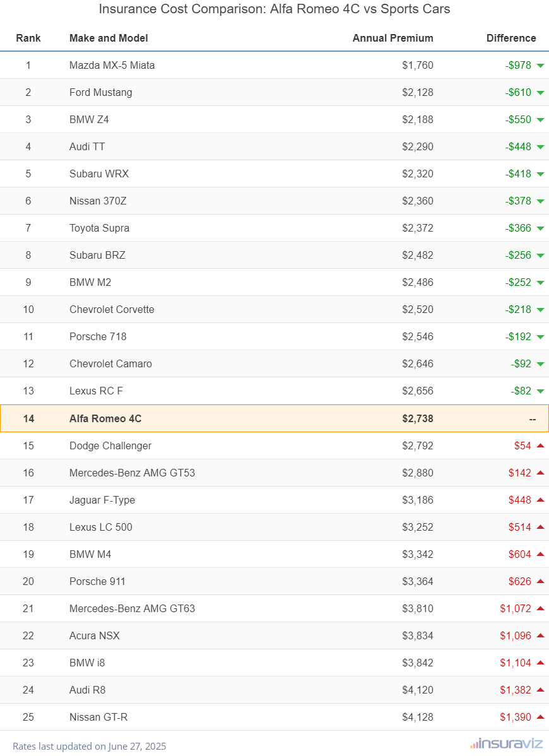
Task: Click the green down arrow beside -$92
Action: pos(540,364)
